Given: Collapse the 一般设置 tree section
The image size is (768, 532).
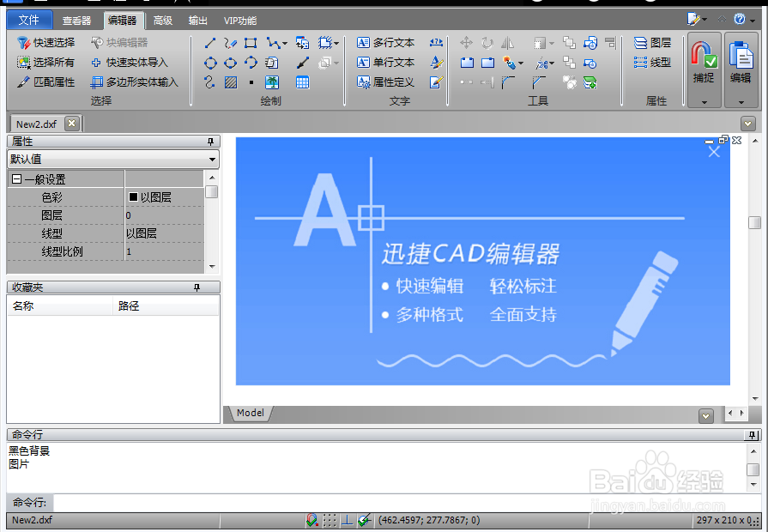Looking at the screenshot, I should pos(16,179).
